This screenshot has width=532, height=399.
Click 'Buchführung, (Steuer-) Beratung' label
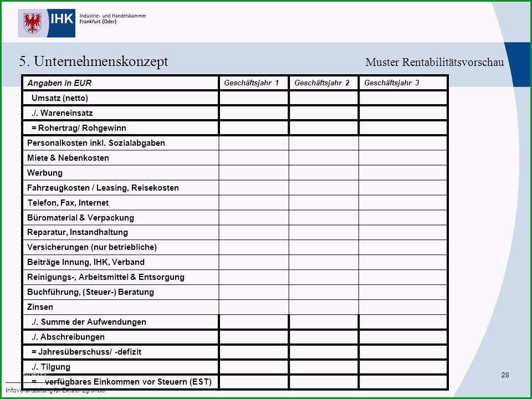(90, 292)
